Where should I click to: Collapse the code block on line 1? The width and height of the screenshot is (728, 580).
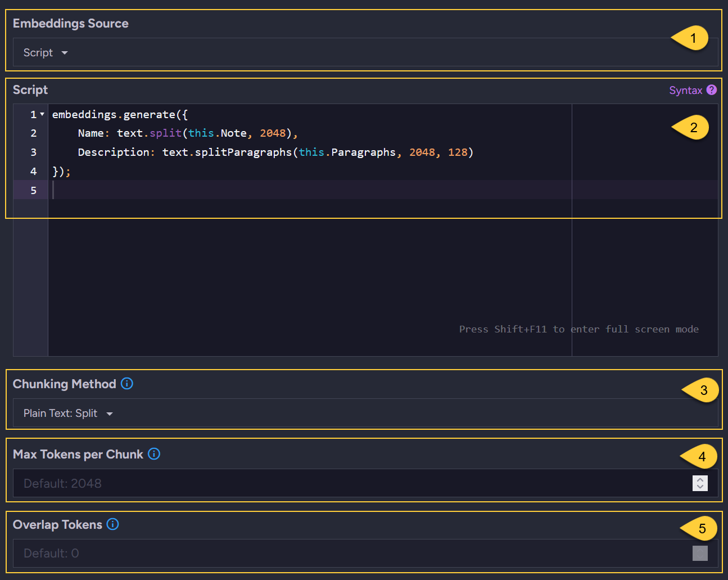tap(41, 114)
